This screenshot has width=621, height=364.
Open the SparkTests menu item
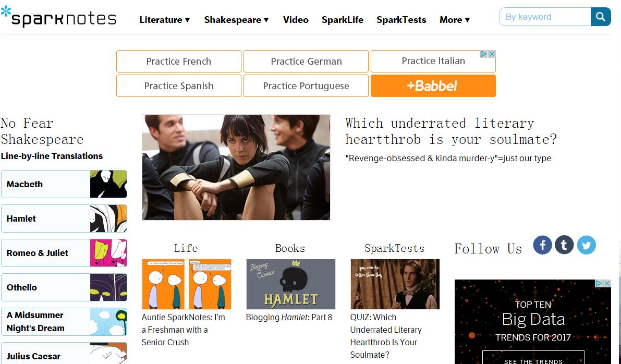tap(401, 20)
